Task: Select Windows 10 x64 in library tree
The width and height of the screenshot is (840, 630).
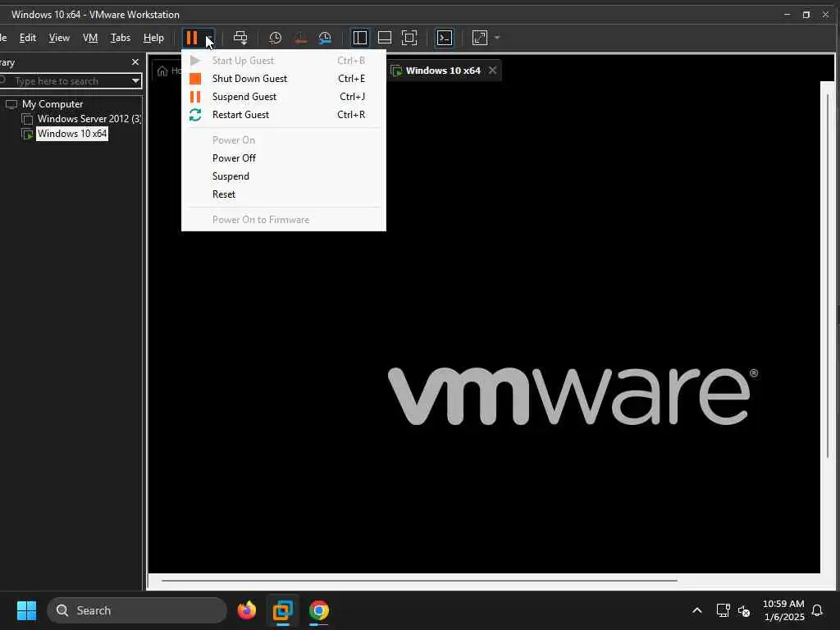Action: [x=72, y=134]
